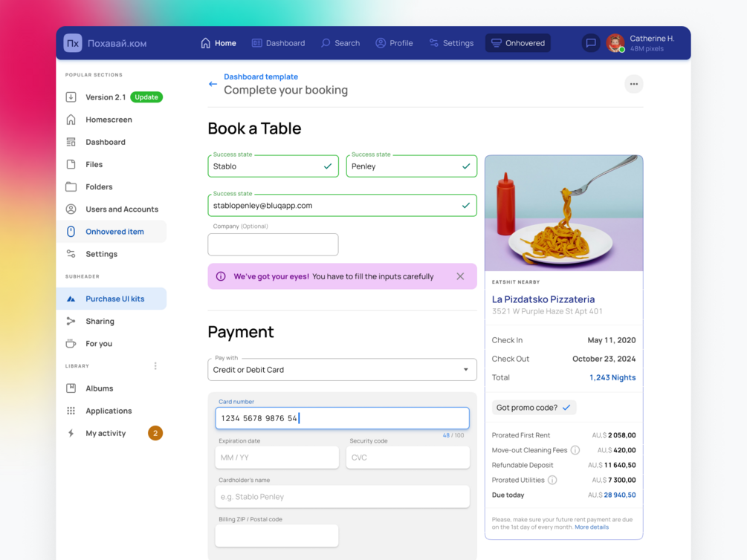The height and width of the screenshot is (560, 747).
Task: Click the 3521 W Purple Haze address
Action: pyautogui.click(x=547, y=311)
